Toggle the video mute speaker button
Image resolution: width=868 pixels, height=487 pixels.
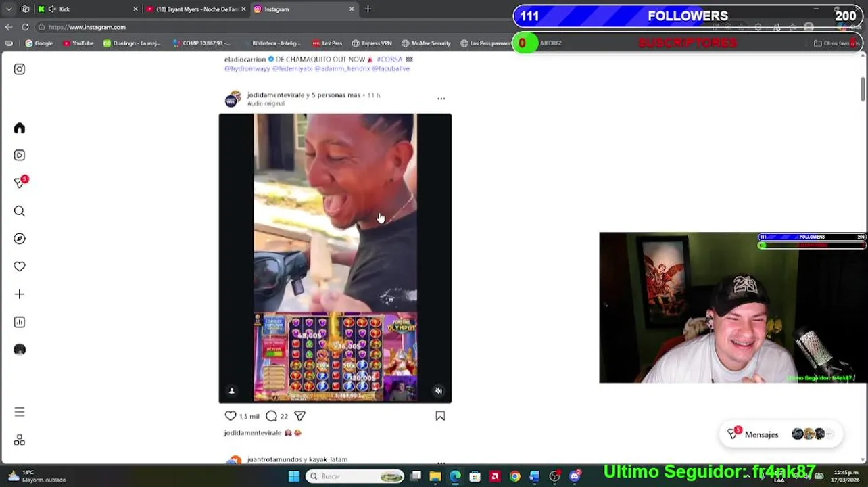click(x=438, y=390)
